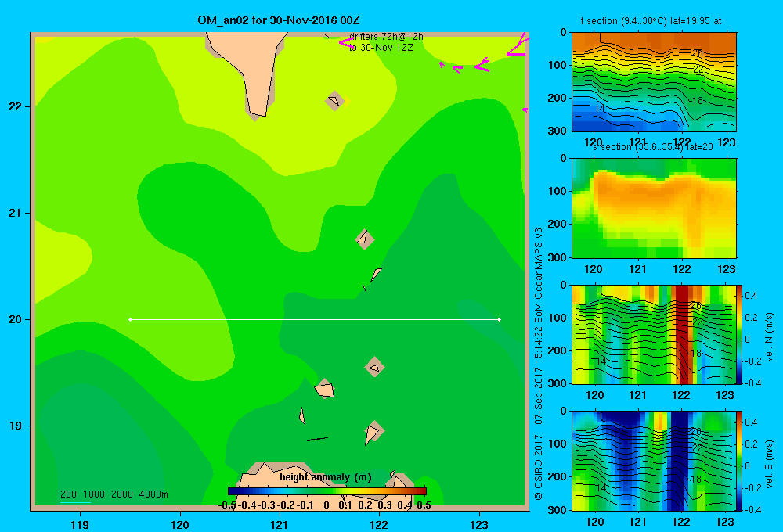Click the southern tip of the Taiwan landmass
Image resolution: width=783 pixels, height=532 pixels.
(x=257, y=113)
